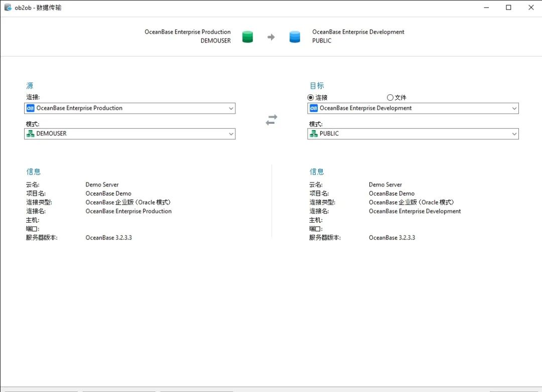The height and width of the screenshot is (392, 542).
Task: Click source connection type OceanBase 企业版 value
Action: click(x=128, y=203)
